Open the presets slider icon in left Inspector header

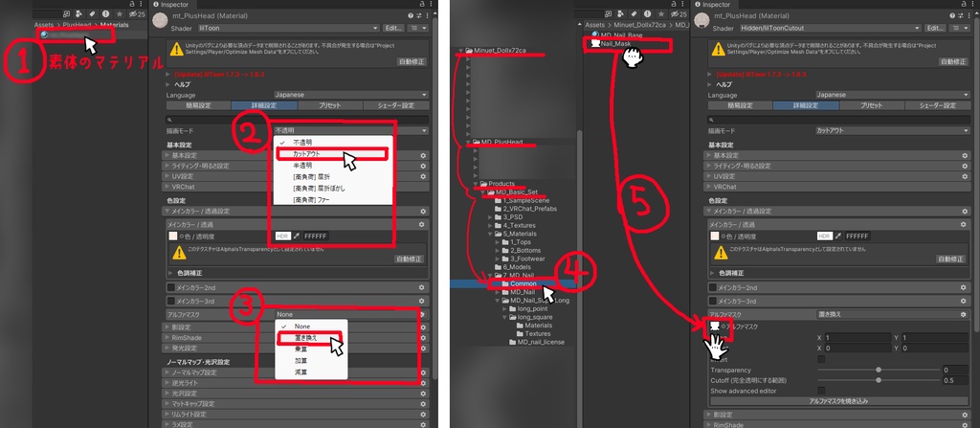click(x=418, y=15)
